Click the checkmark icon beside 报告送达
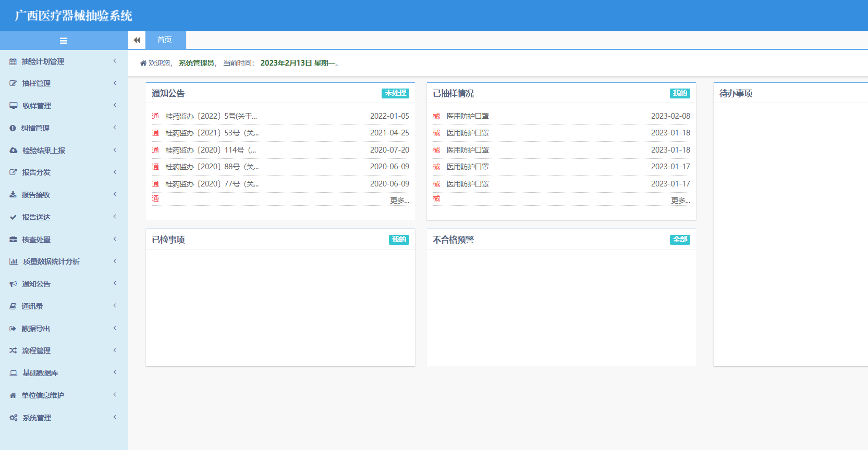This screenshot has width=868, height=450. (x=13, y=217)
